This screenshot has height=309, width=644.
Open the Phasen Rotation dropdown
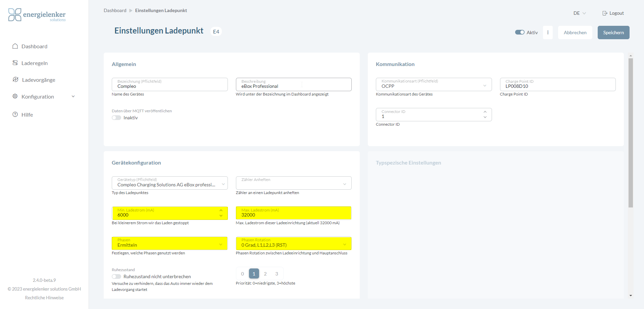coord(294,244)
